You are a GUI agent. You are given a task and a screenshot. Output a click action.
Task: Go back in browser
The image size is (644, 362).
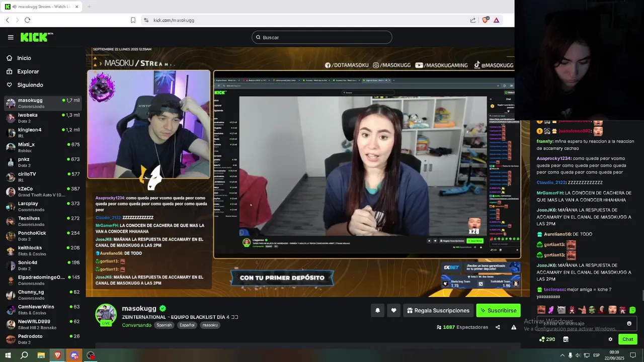pyautogui.click(x=8, y=20)
